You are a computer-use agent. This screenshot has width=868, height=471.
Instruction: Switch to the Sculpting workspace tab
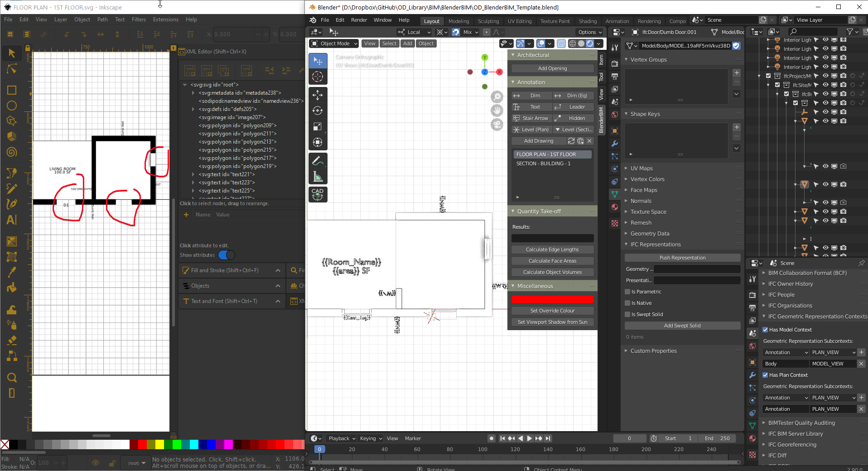coord(488,21)
